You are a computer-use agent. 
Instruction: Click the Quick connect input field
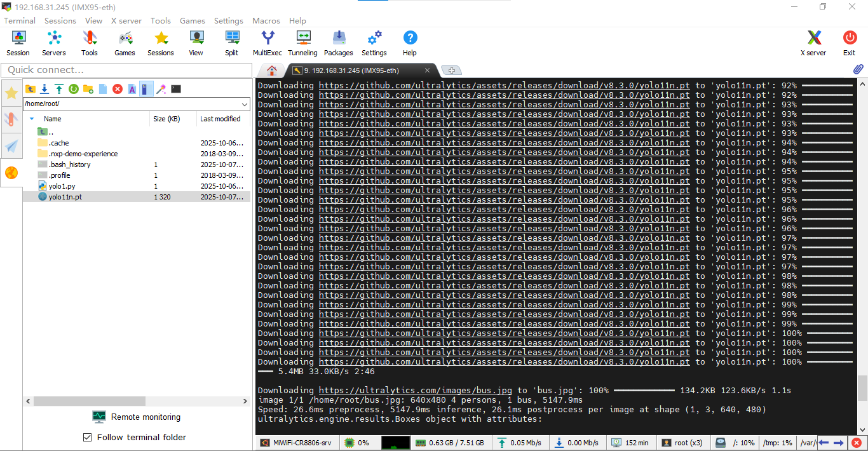[126, 70]
